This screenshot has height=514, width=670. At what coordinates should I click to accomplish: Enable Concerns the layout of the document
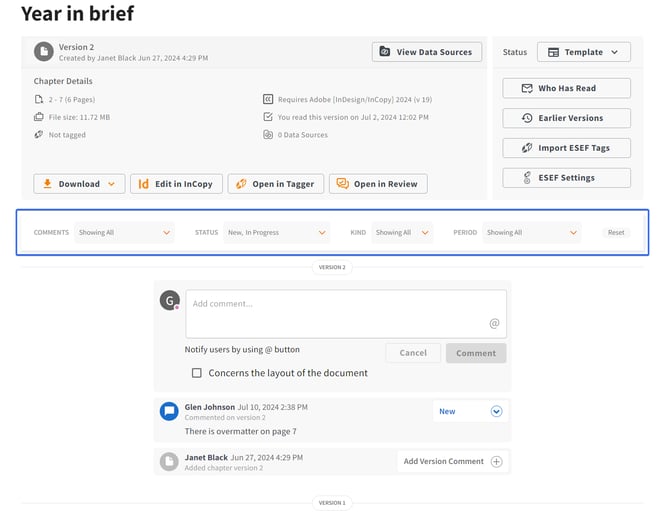[197, 373]
